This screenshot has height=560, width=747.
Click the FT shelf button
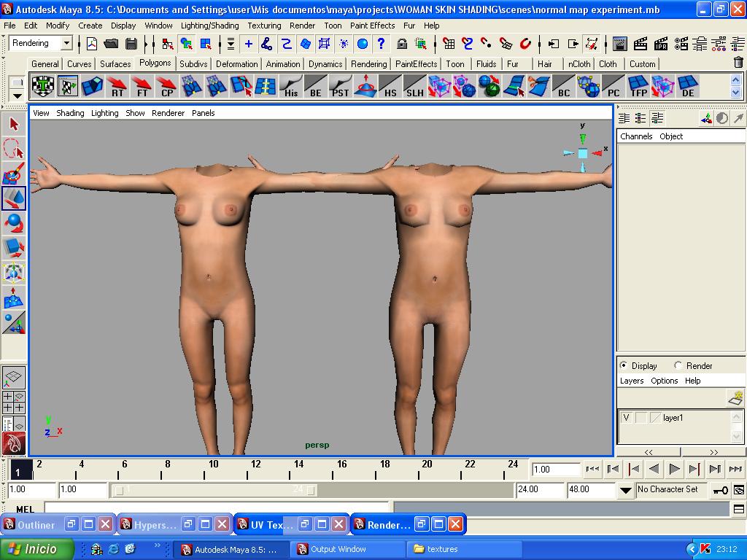click(142, 87)
